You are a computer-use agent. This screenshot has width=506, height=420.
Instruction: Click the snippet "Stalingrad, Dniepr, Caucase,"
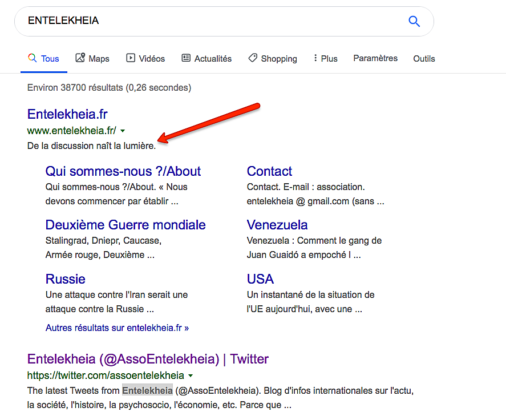point(104,240)
